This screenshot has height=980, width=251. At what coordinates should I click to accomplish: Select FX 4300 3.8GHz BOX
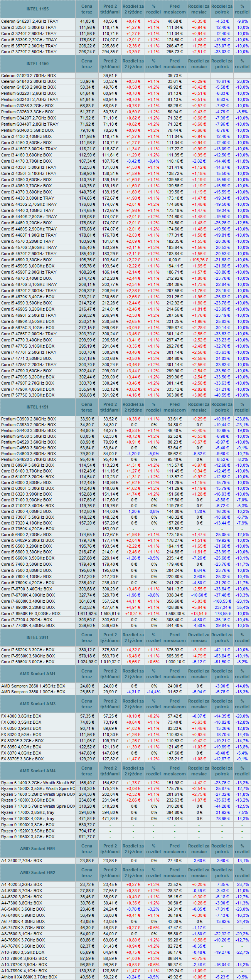[x=21, y=716]
